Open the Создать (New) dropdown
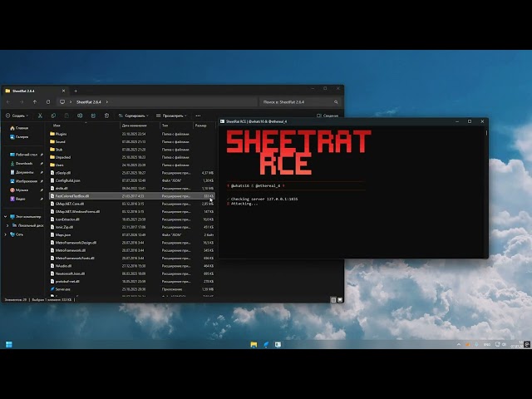The height and width of the screenshot is (399, 532). [x=17, y=116]
